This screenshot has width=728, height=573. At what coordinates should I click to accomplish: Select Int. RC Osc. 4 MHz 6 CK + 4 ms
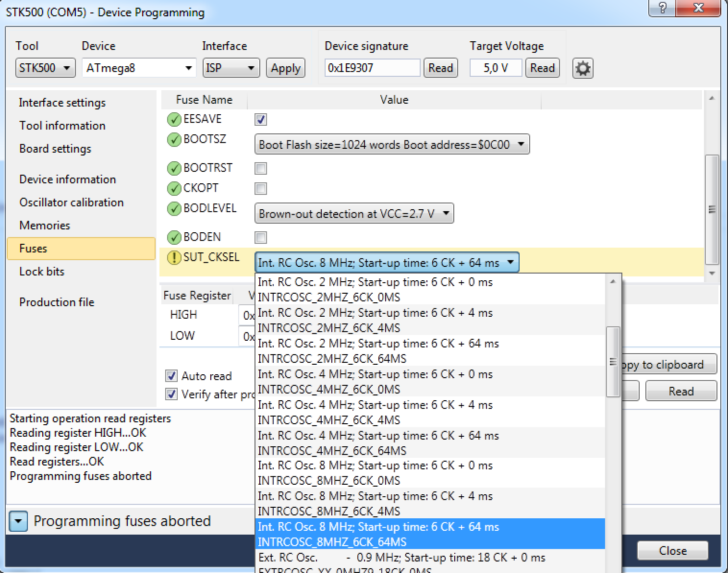430,412
